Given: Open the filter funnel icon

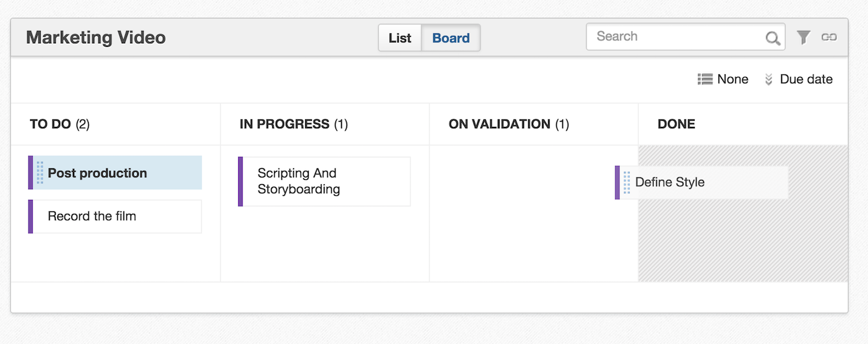Looking at the screenshot, I should coord(804,38).
